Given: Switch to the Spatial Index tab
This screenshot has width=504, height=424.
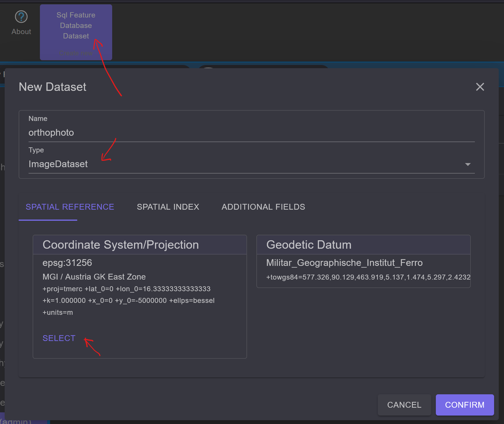Looking at the screenshot, I should pos(168,207).
